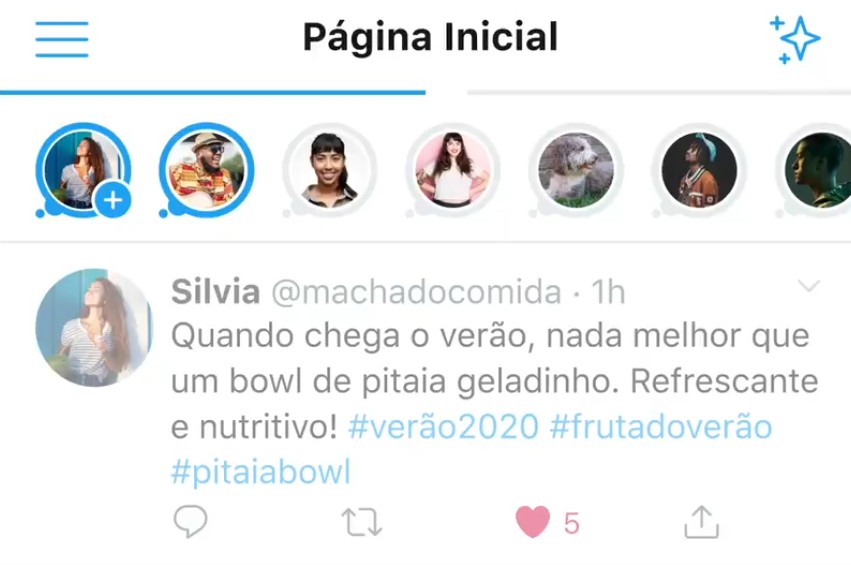View fleet of woman with ponytail
851x565 pixels.
[x=329, y=170]
